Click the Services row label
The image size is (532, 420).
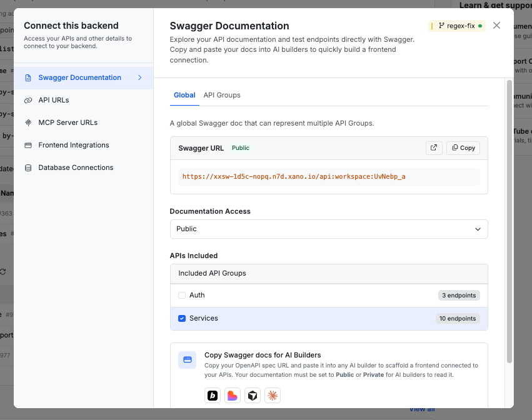coord(204,318)
